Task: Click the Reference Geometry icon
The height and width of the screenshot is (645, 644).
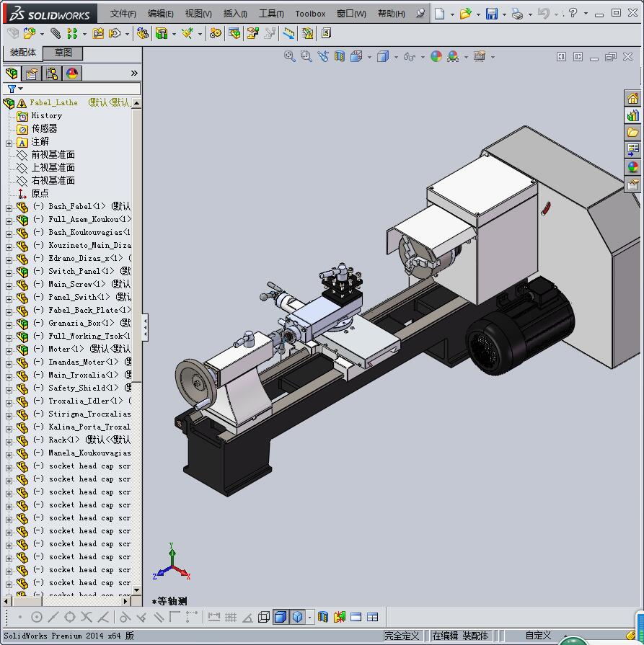Action: [188, 33]
